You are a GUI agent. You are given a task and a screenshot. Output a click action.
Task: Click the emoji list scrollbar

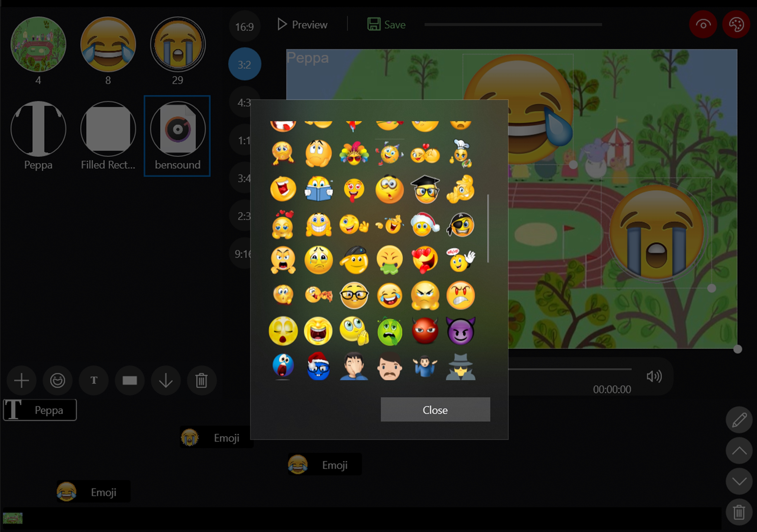pyautogui.click(x=488, y=229)
